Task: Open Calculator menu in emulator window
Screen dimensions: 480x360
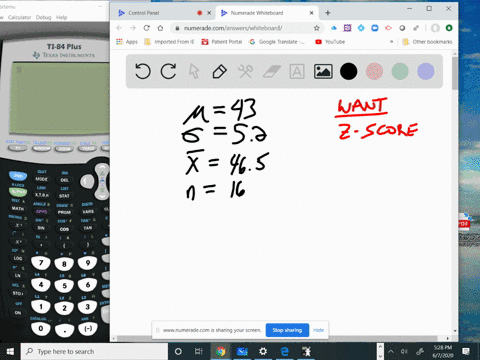Action: [x=19, y=17]
